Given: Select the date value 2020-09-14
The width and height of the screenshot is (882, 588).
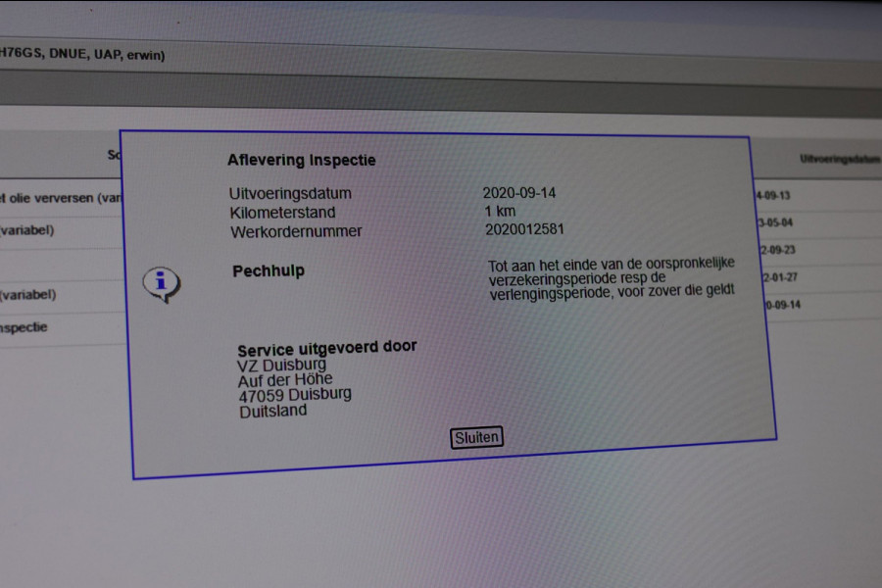Looking at the screenshot, I should [519, 193].
